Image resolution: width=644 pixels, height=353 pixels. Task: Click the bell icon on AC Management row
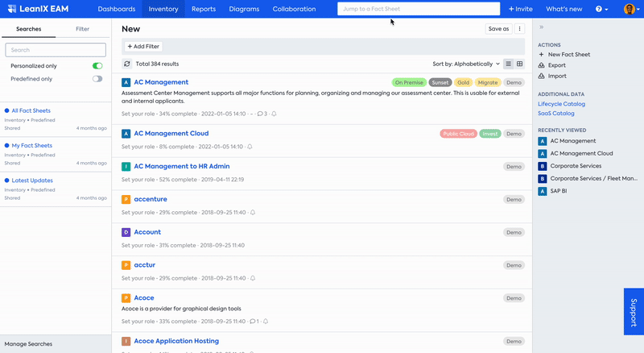click(x=274, y=114)
